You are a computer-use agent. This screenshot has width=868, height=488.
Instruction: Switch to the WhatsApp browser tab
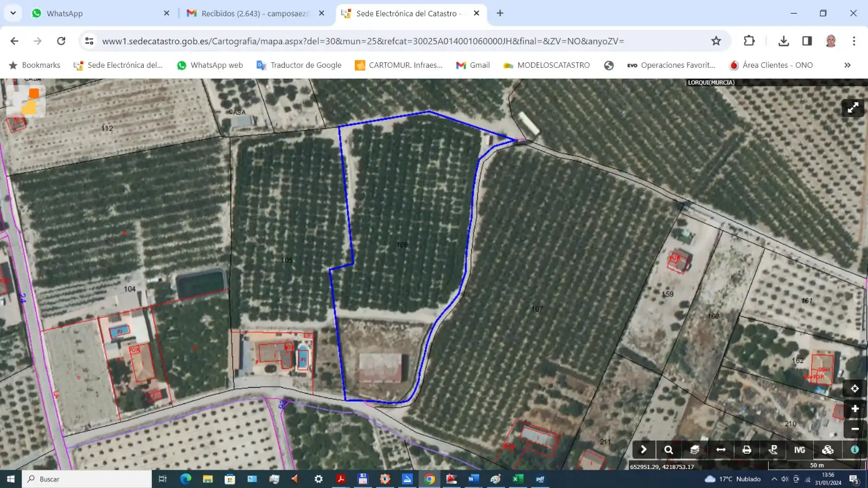[98, 13]
